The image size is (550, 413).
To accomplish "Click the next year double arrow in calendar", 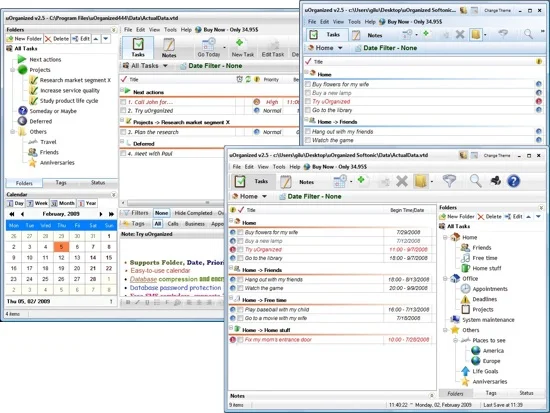I will coord(111,214).
